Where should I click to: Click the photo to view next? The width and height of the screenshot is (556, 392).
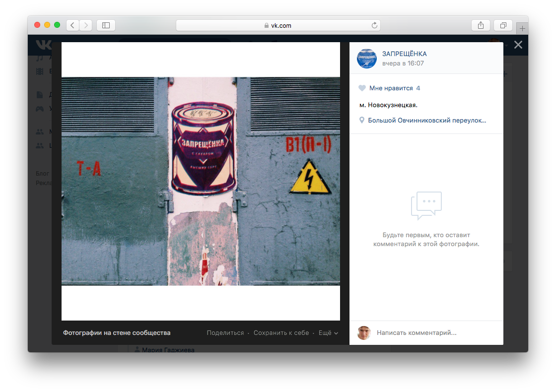[x=201, y=181]
